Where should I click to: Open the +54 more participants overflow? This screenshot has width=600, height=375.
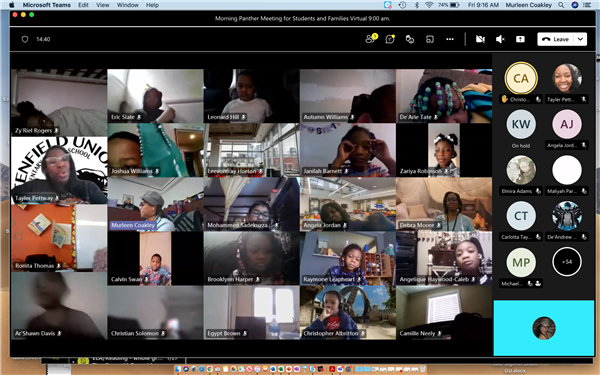click(567, 262)
